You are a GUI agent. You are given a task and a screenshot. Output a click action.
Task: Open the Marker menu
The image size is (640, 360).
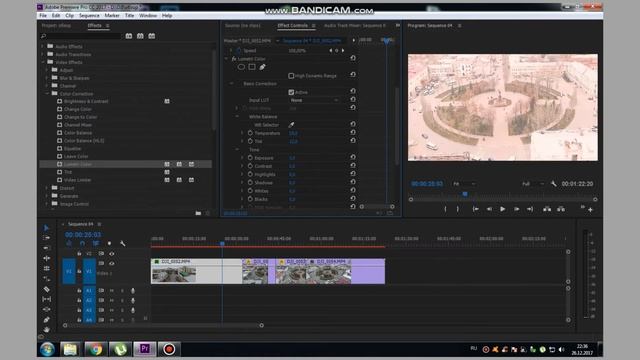[112, 16]
